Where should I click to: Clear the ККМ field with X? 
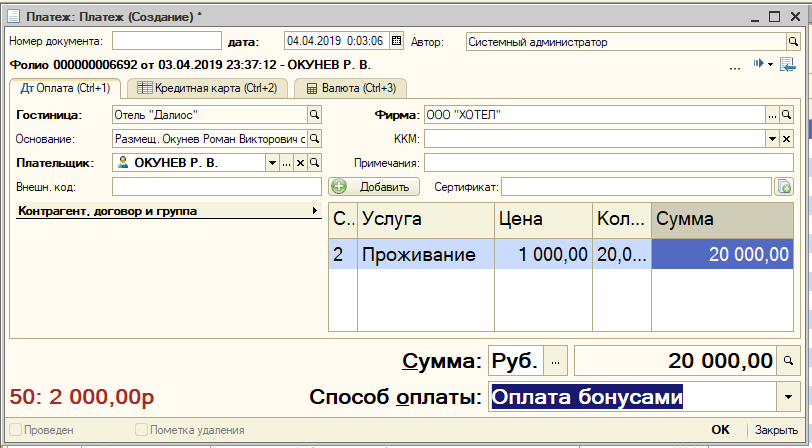pos(786,138)
